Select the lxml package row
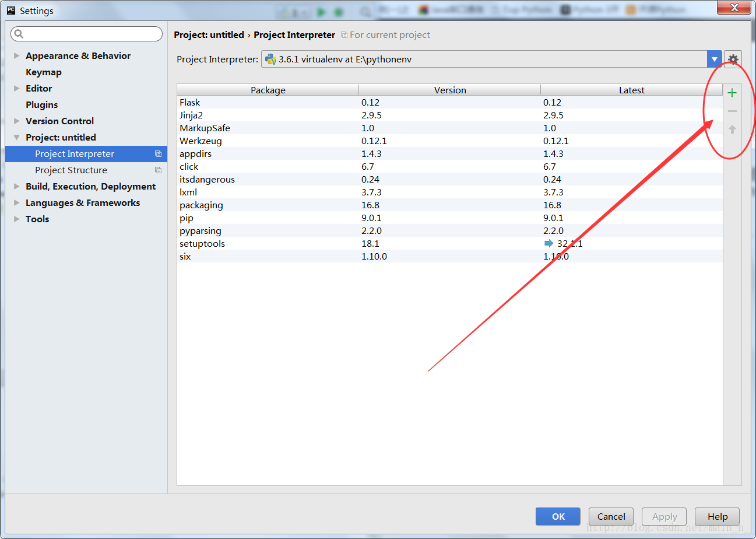The width and height of the screenshot is (756, 539). click(450, 192)
